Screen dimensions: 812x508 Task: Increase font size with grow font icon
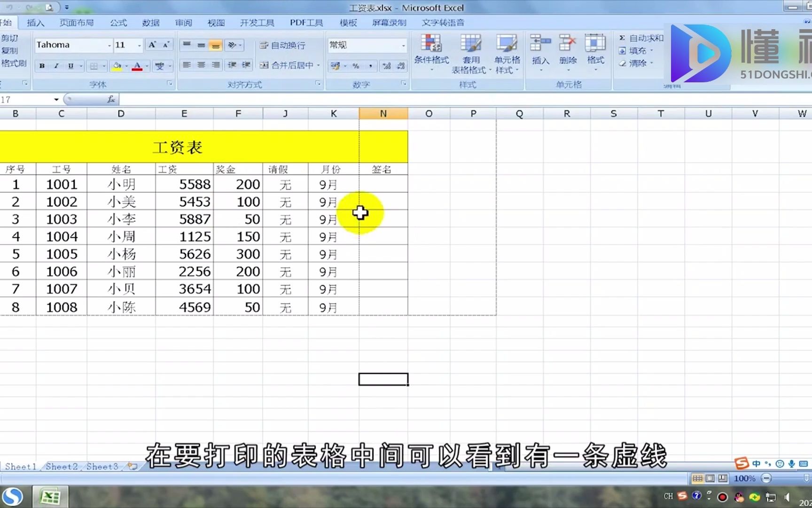152,45
